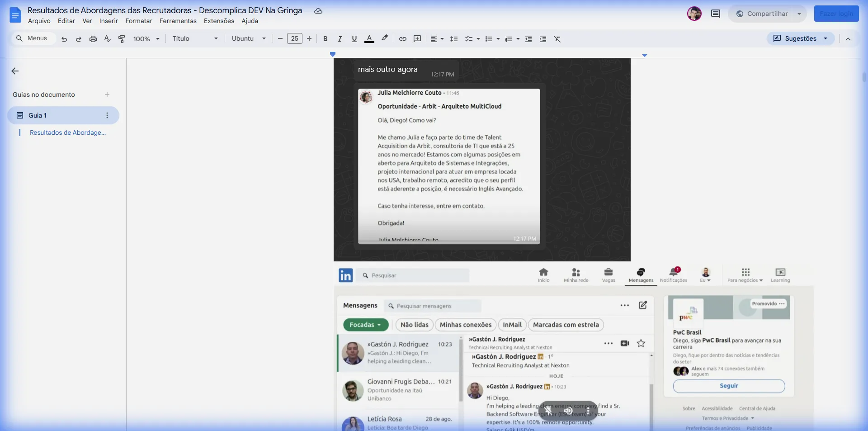Viewport: 868px width, 431px height.
Task: Open the text alignment dropdown
Action: tap(437, 39)
